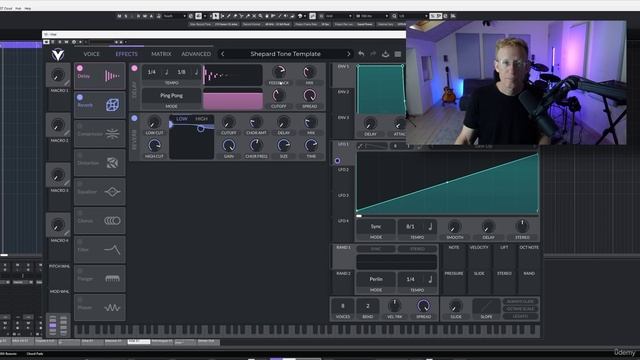Enable the Distortion effect toggle
640x360 pixels.
[80, 156]
